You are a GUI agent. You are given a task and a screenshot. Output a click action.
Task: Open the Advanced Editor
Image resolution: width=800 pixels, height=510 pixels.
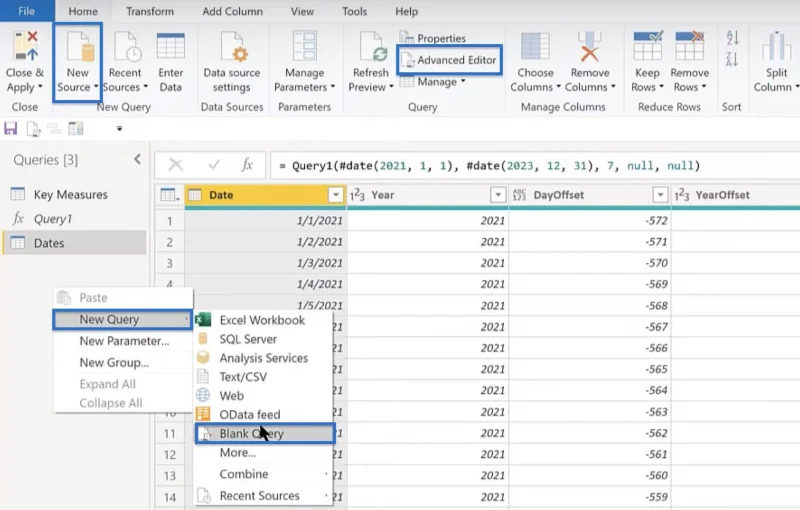pyautogui.click(x=449, y=60)
